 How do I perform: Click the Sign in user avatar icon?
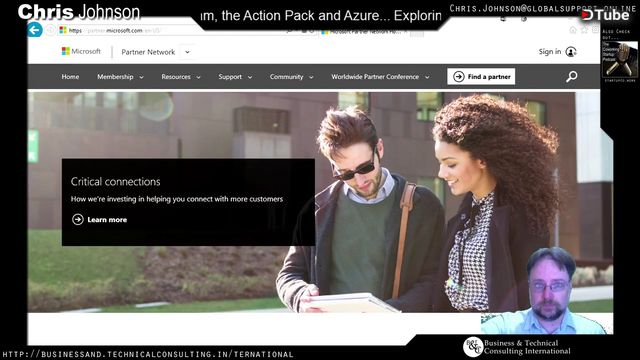click(571, 52)
